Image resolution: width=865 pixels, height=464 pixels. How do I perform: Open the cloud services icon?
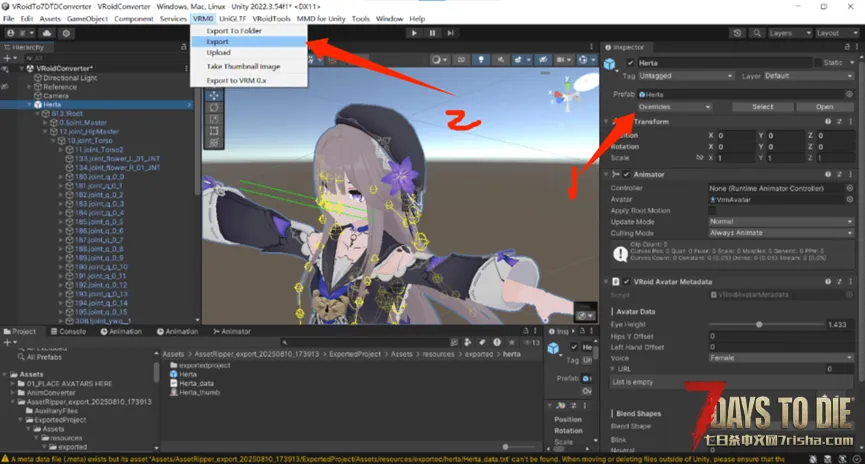click(x=47, y=33)
